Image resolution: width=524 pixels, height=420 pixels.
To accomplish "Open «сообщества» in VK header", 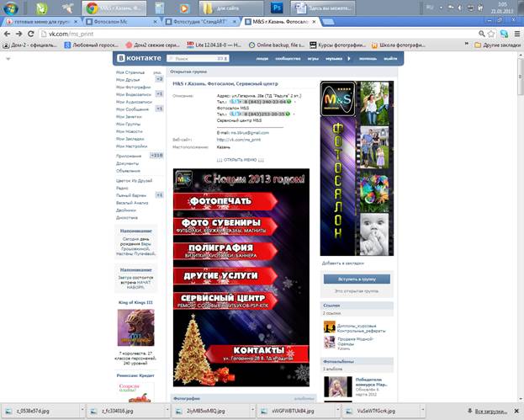I will 288,59.
